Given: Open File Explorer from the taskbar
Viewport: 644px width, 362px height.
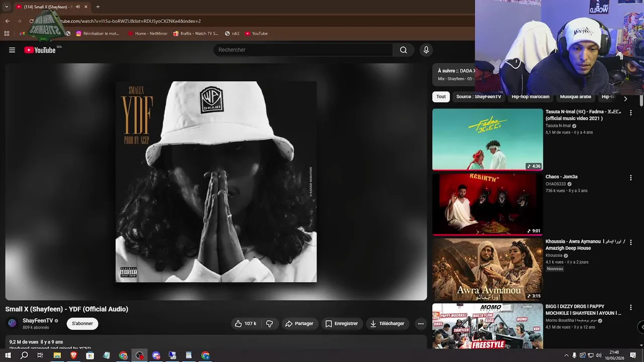Looking at the screenshot, I should pyautogui.click(x=57, y=355).
